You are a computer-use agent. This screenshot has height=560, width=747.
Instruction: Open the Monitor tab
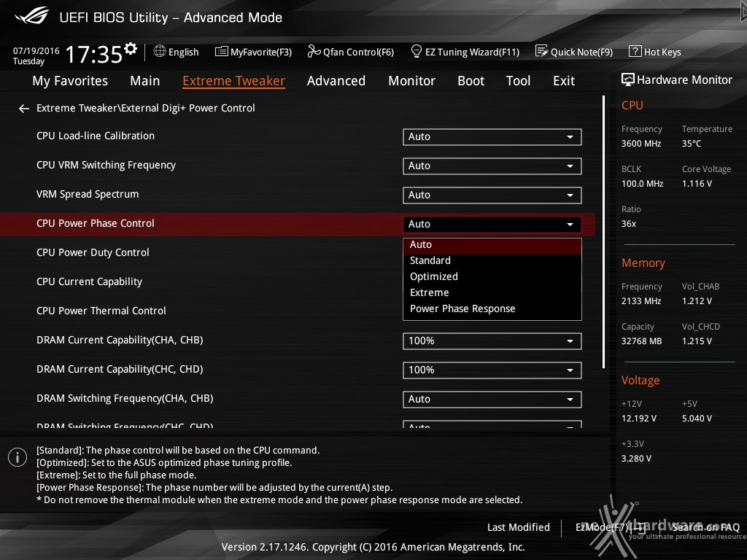click(411, 81)
